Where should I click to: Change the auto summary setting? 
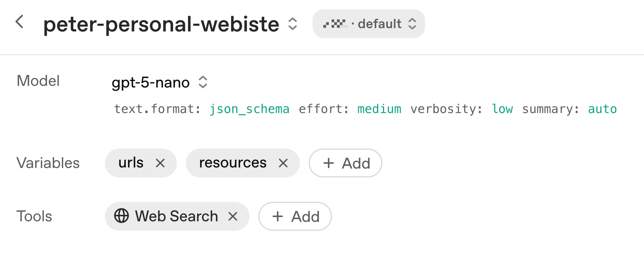coord(602,109)
